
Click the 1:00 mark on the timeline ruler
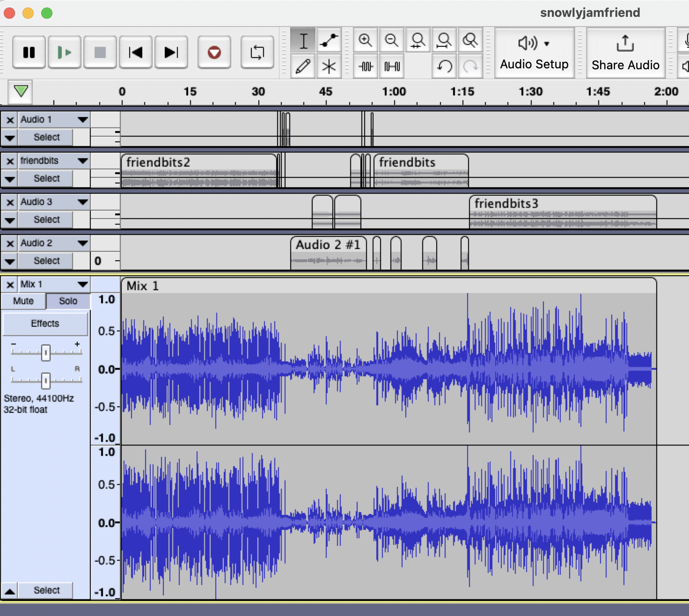click(394, 92)
